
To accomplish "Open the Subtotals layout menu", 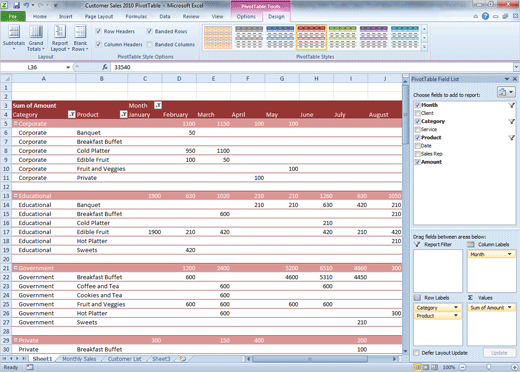I will (x=14, y=38).
